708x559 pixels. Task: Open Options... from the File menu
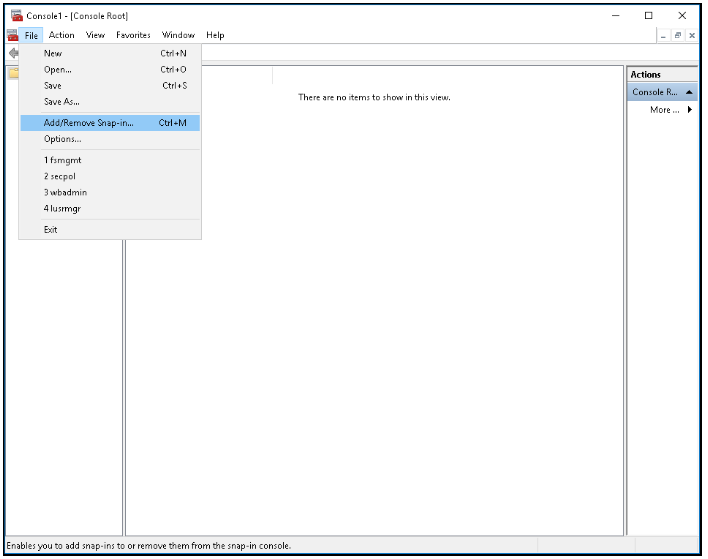point(63,139)
